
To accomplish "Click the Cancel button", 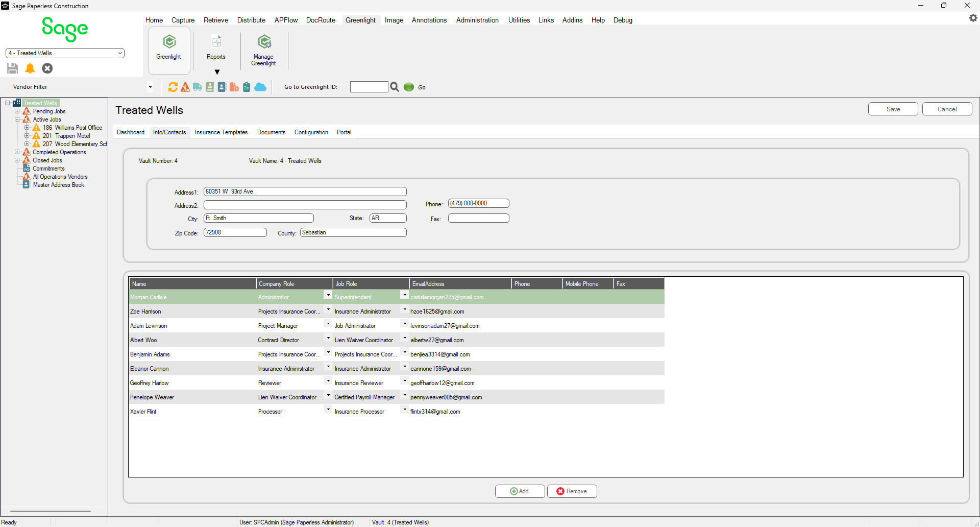I will point(947,109).
